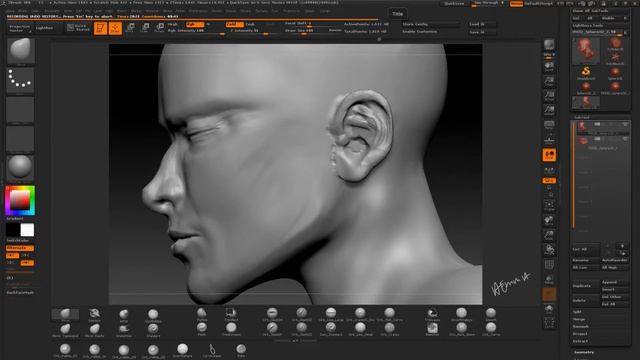This screenshot has width=640, height=360.
Task: Toggle BackfaceMask
Action: pos(20,293)
